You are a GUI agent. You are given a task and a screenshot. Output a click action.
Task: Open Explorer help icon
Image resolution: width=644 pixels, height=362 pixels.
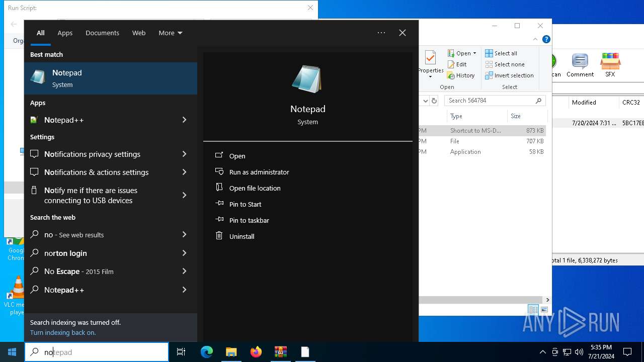[546, 39]
